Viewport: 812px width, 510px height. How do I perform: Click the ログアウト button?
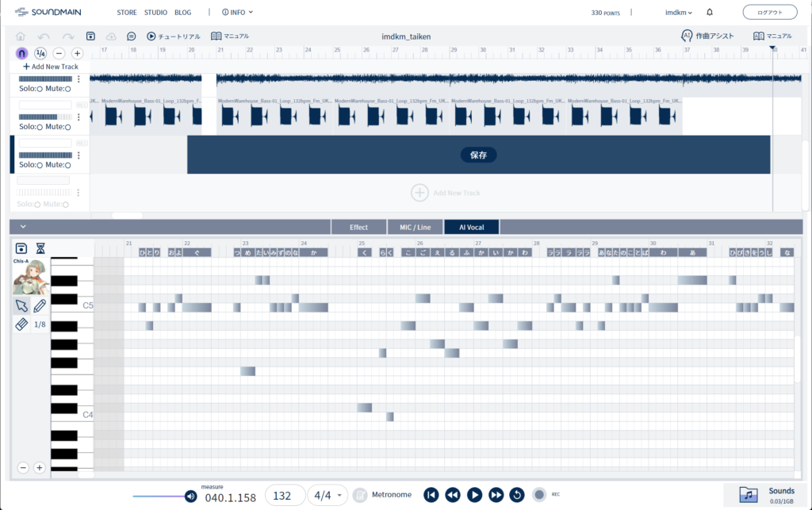pos(769,13)
